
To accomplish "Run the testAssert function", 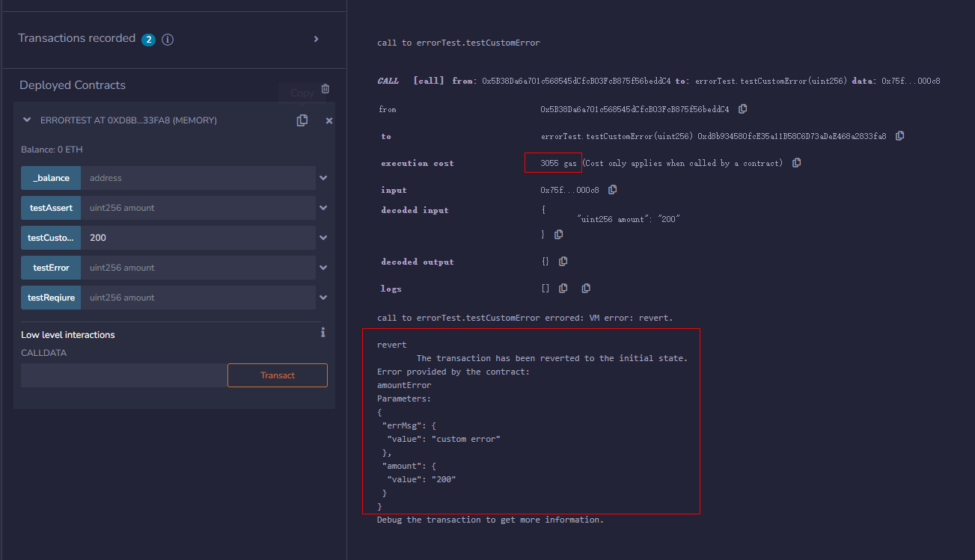I will pyautogui.click(x=51, y=208).
